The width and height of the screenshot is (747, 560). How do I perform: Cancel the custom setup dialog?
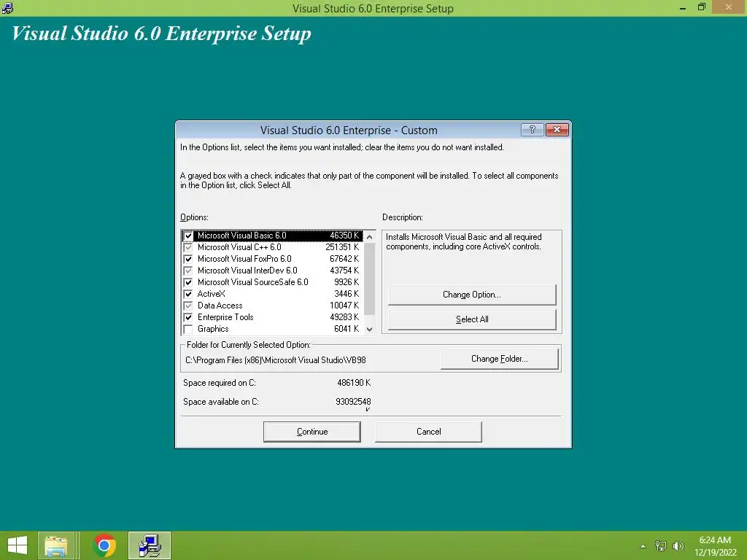coord(428,432)
